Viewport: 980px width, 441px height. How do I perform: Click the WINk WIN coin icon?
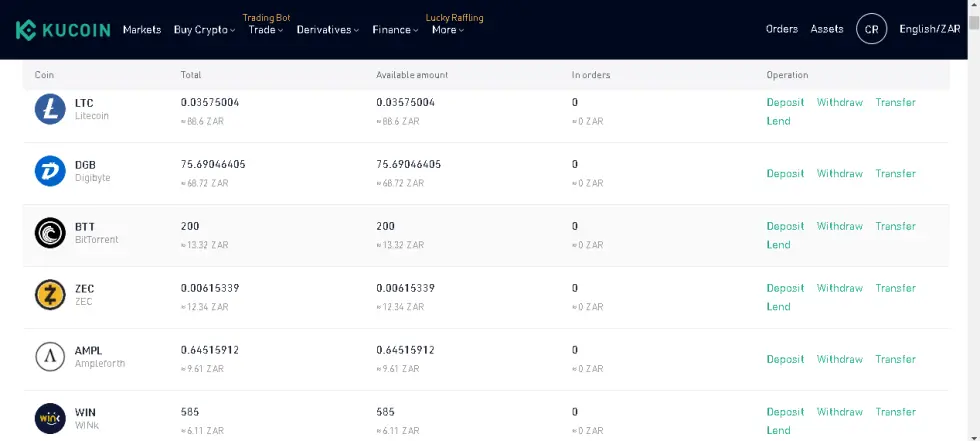point(50,419)
